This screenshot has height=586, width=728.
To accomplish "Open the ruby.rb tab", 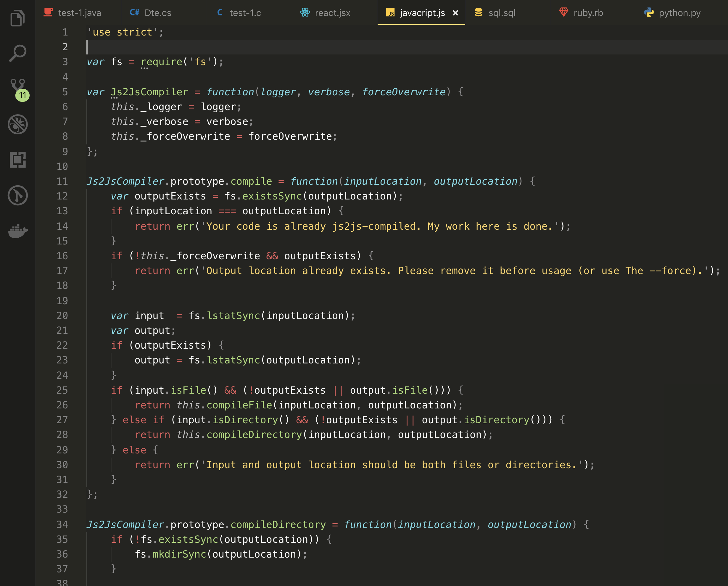I will point(588,13).
